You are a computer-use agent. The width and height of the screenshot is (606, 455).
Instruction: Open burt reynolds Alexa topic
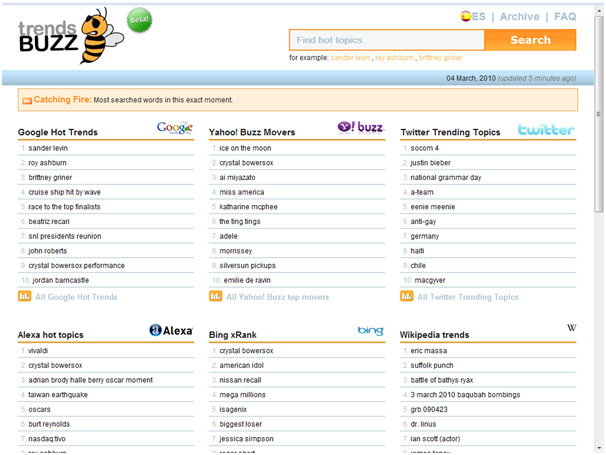click(49, 424)
